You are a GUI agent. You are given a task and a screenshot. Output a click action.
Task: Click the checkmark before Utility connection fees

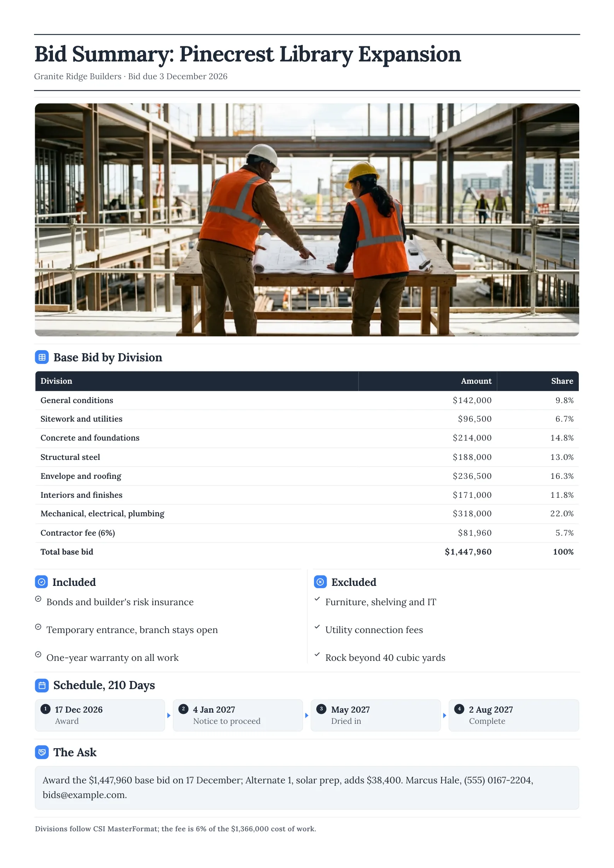[317, 627]
